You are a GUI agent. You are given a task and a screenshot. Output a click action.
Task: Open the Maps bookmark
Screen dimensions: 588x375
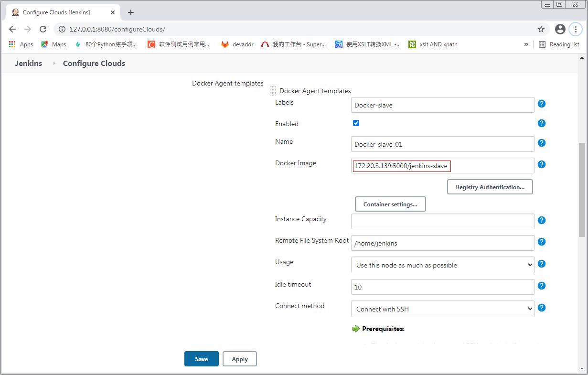(x=53, y=44)
